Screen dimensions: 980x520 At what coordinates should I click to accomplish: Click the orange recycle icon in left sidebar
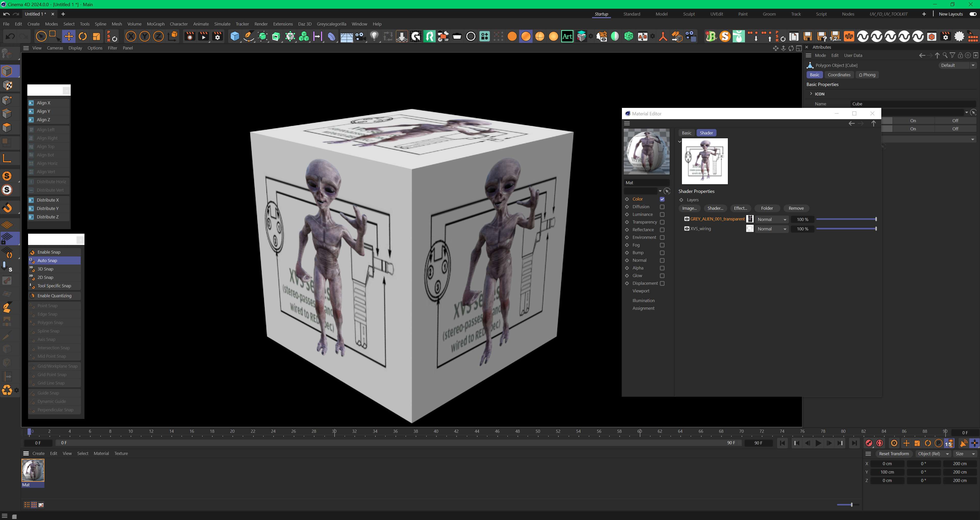[x=7, y=390]
